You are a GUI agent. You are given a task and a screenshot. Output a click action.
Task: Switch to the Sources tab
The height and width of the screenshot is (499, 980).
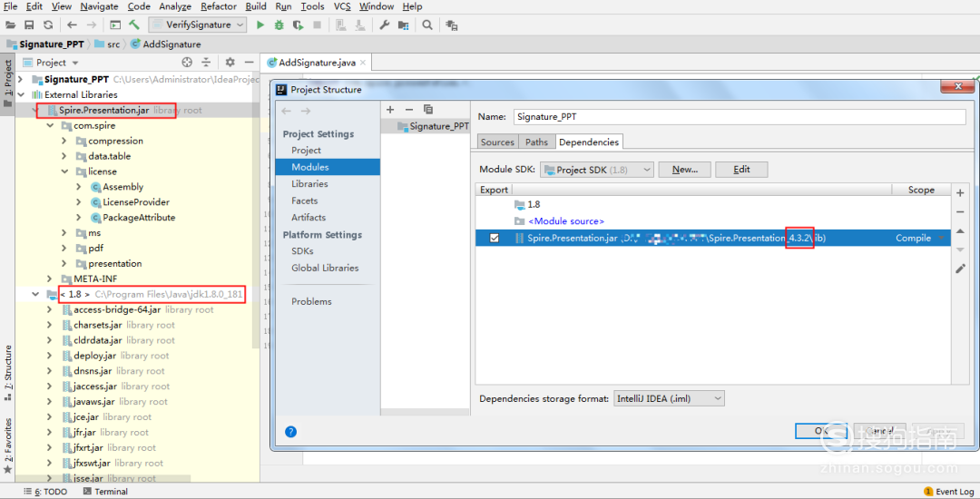497,142
